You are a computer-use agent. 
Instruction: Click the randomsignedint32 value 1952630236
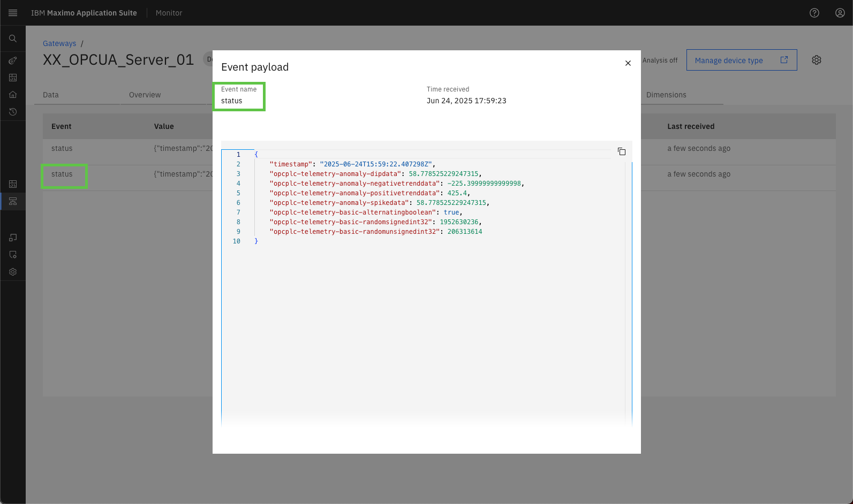click(x=459, y=222)
